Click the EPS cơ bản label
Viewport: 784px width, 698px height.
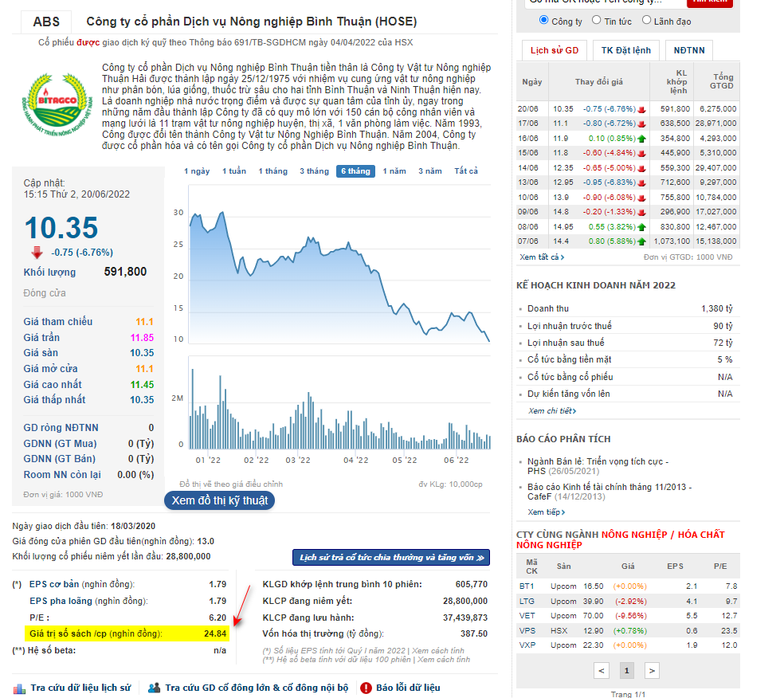pyautogui.click(x=54, y=585)
